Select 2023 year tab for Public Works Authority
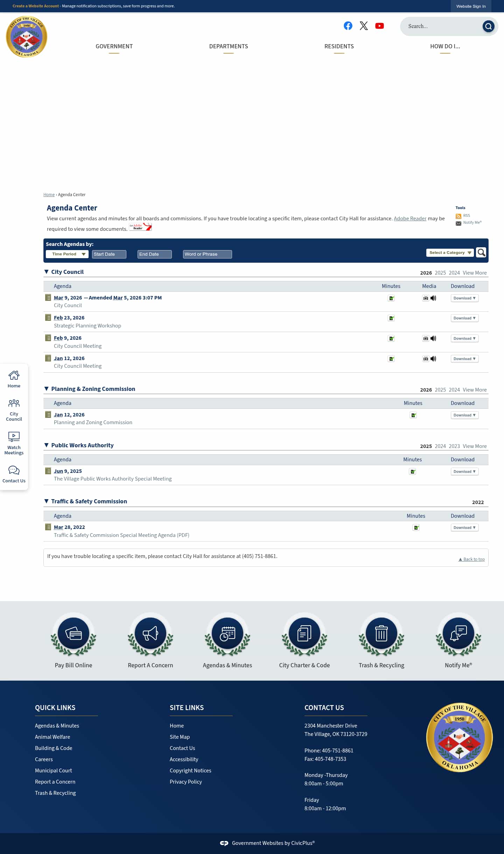The width and height of the screenshot is (504, 854). (454, 446)
